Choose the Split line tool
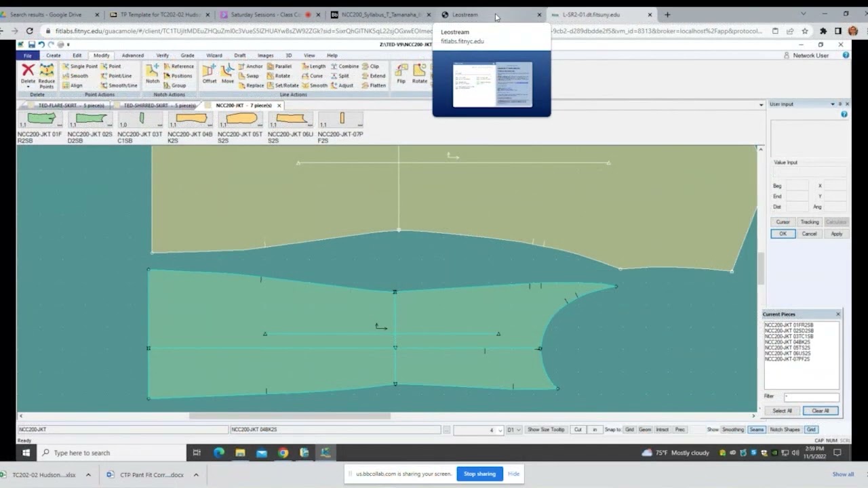Image resolution: width=868 pixels, height=488 pixels. coord(340,76)
